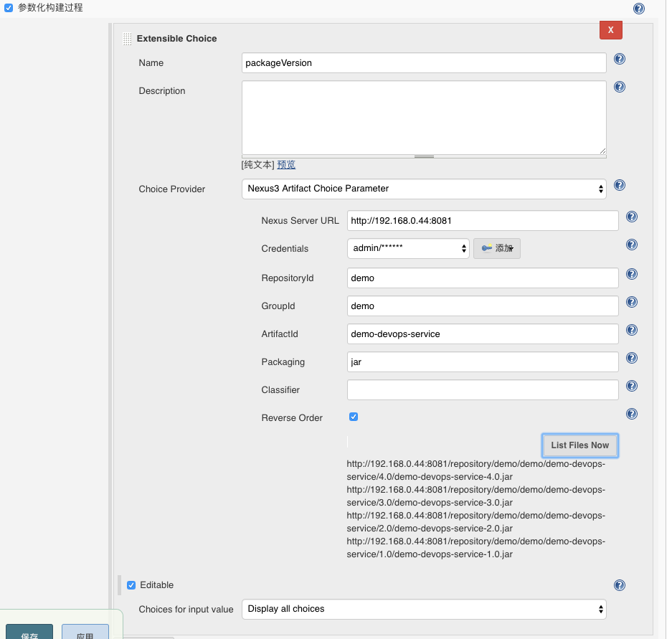The height and width of the screenshot is (639, 672).
Task: Show help for RepositoryId field
Action: click(x=632, y=274)
